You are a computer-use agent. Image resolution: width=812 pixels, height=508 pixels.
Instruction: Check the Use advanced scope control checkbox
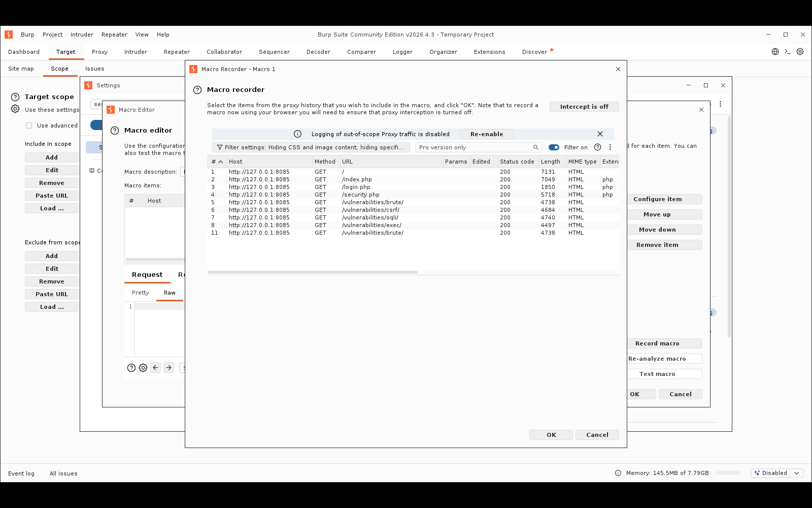[x=29, y=125]
